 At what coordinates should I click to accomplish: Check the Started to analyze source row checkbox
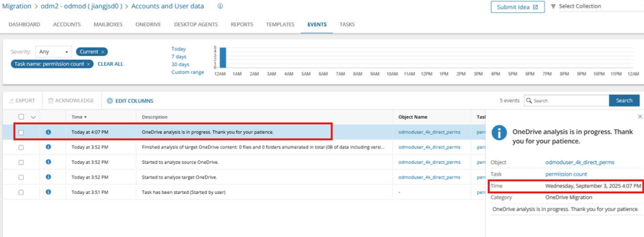coord(21,162)
